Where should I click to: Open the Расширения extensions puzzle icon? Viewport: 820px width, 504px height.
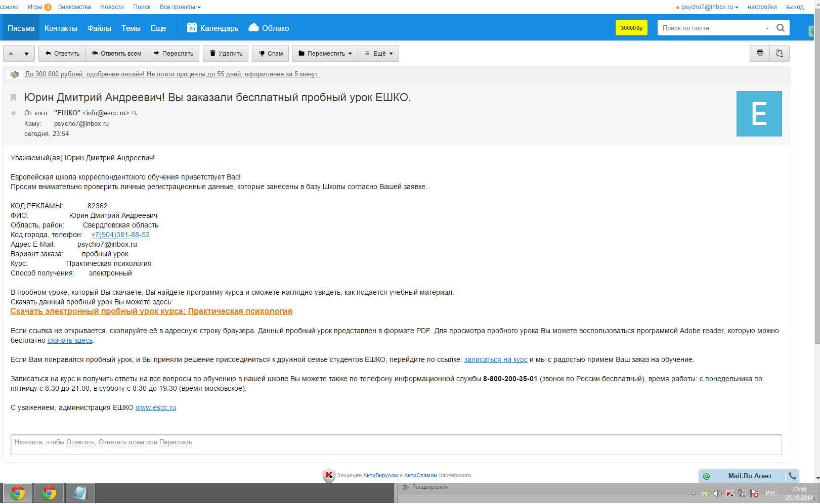click(405, 487)
